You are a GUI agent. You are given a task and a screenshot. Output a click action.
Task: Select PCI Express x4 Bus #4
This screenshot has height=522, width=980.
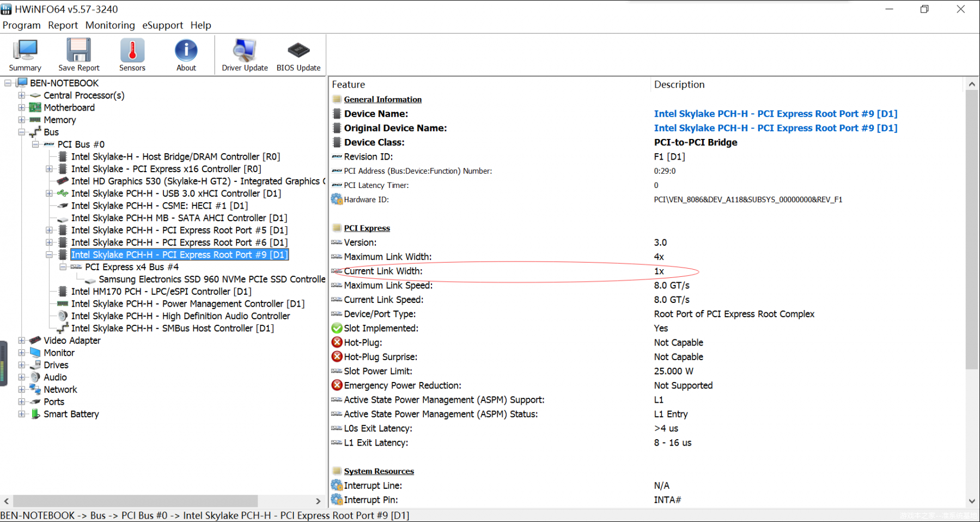132,267
